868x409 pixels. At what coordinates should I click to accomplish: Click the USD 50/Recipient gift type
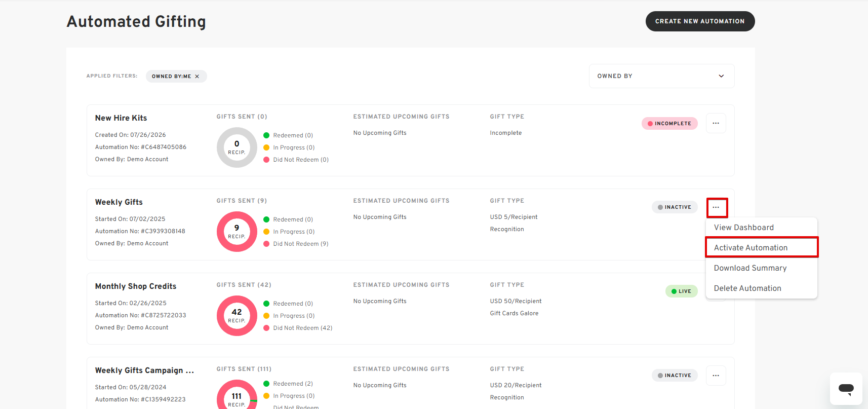click(516, 301)
